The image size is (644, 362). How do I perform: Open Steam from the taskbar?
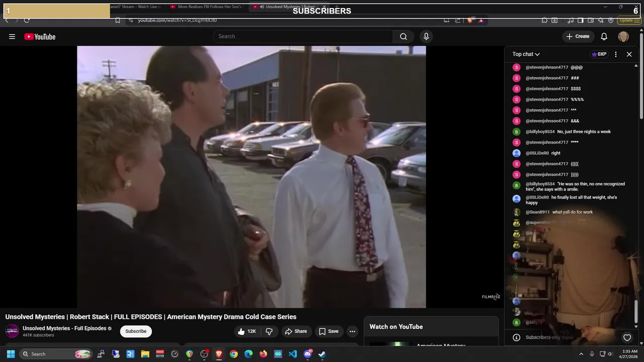point(322,354)
